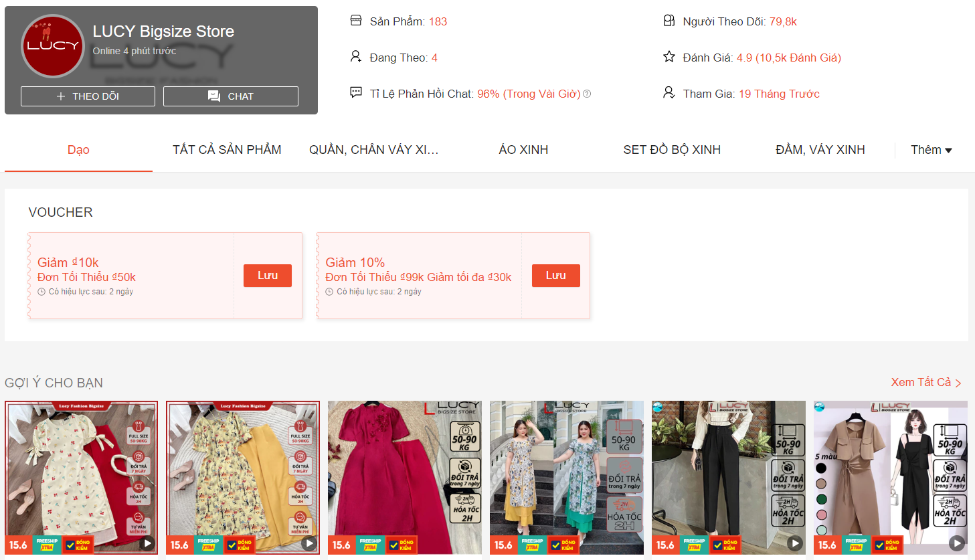Click 'Sản Phẩm: 183' count

(x=408, y=21)
